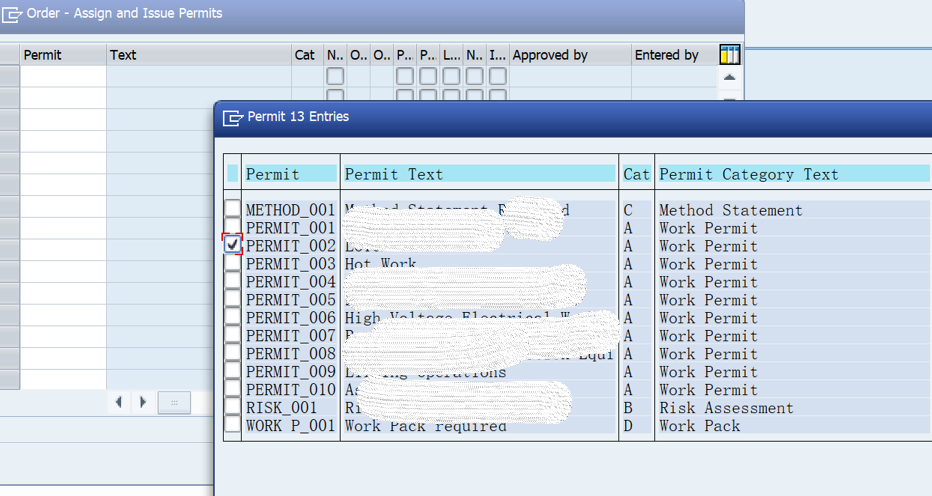Check the PERMIT_008 checkbox
The image size is (932, 496).
coord(232,352)
